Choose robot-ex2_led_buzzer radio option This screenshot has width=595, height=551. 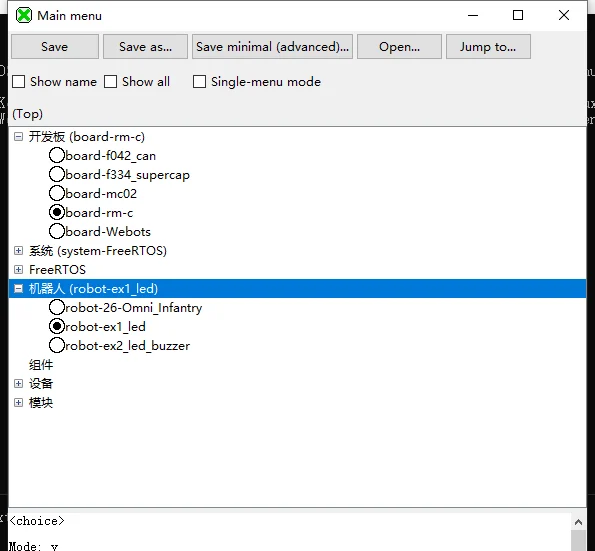tap(57, 345)
